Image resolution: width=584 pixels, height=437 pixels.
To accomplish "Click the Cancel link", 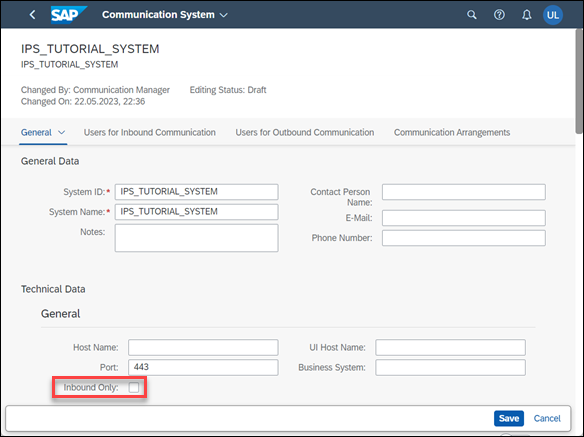I will pyautogui.click(x=547, y=418).
